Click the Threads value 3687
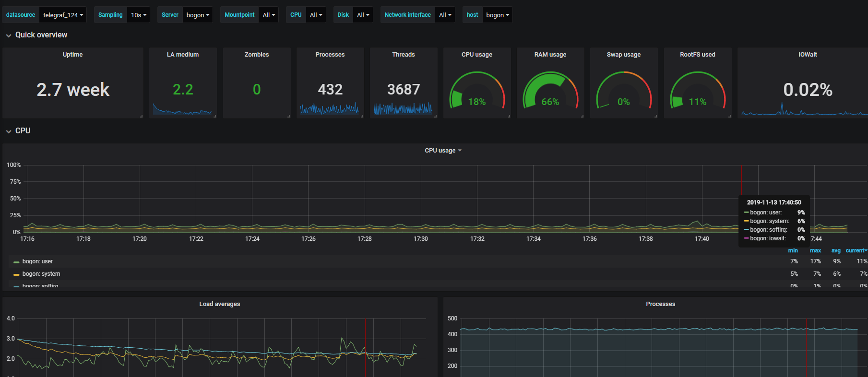The image size is (868, 377). [404, 89]
